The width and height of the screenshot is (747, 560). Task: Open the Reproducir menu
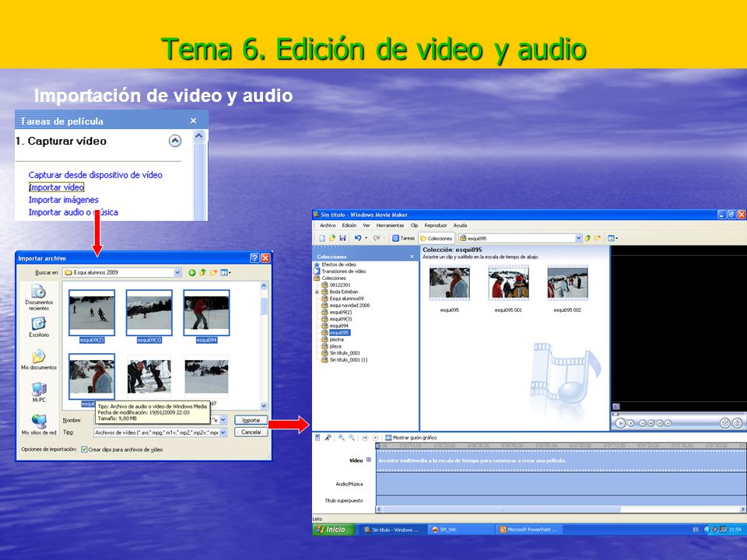[436, 226]
